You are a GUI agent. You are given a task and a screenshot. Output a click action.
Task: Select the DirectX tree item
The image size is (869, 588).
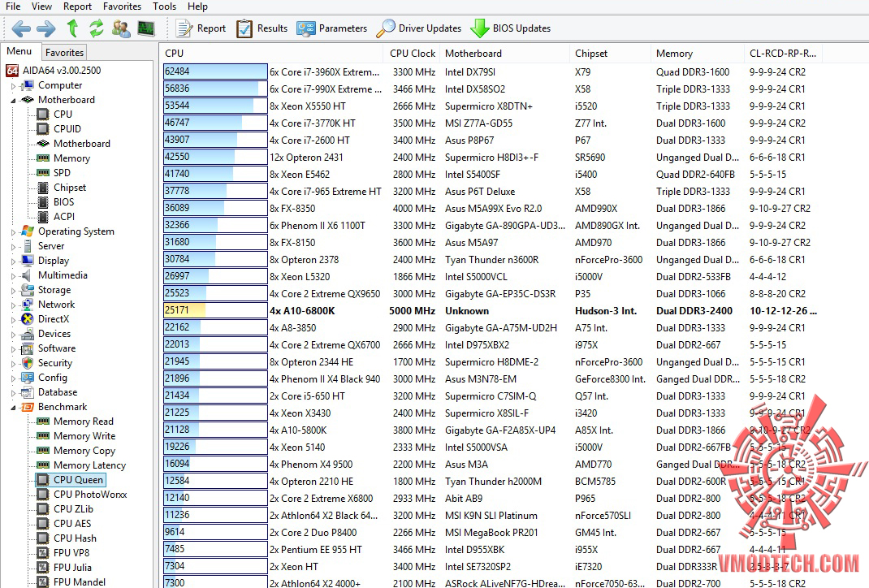point(54,318)
